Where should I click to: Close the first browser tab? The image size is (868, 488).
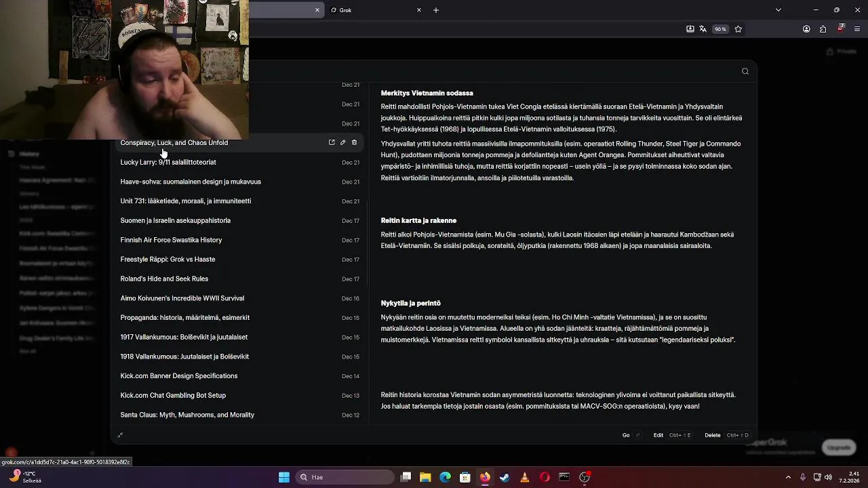point(317,10)
